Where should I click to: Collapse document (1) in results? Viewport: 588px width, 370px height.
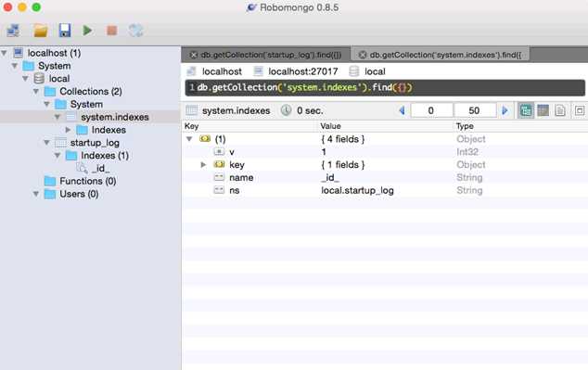tap(189, 139)
